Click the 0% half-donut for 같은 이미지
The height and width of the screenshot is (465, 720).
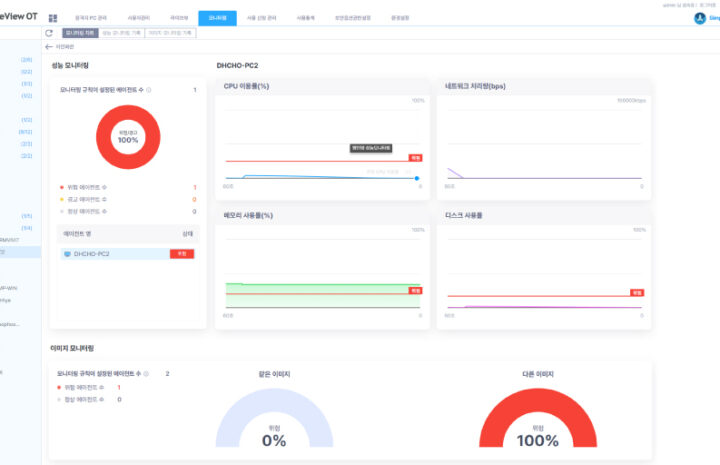[x=274, y=418]
